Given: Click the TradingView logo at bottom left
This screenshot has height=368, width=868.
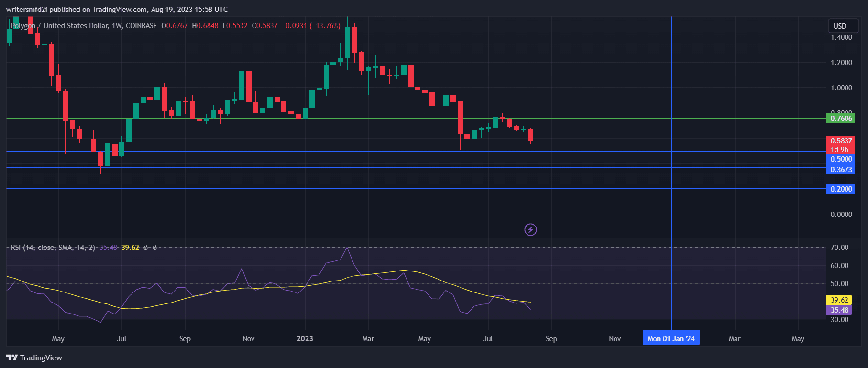Looking at the screenshot, I should click(34, 357).
